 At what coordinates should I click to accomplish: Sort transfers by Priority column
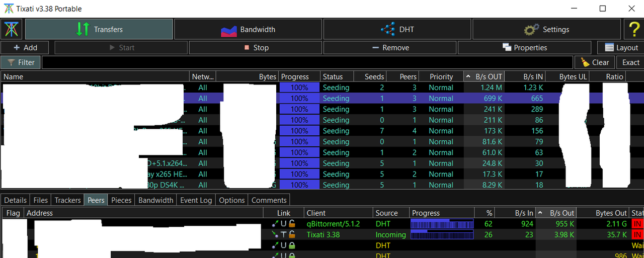(441, 76)
